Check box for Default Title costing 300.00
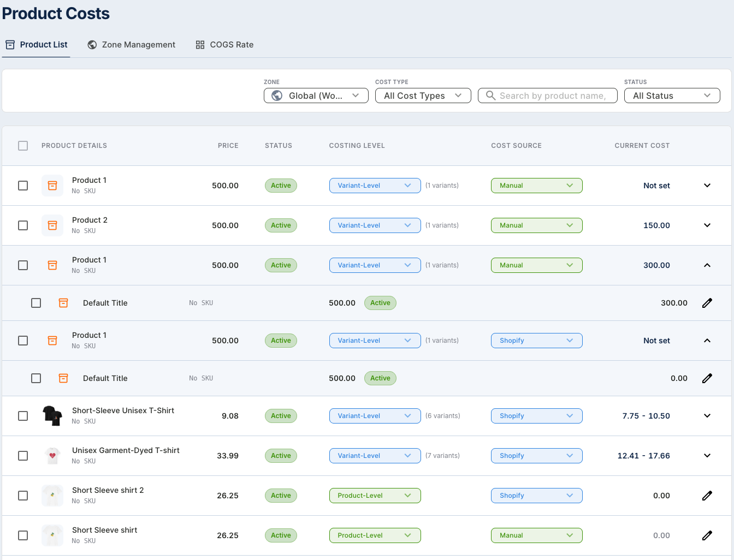This screenshot has height=560, width=734. point(36,303)
